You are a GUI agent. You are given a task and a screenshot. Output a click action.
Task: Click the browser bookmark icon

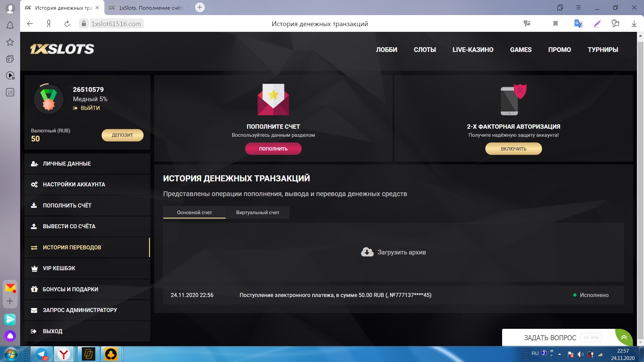coord(555,24)
